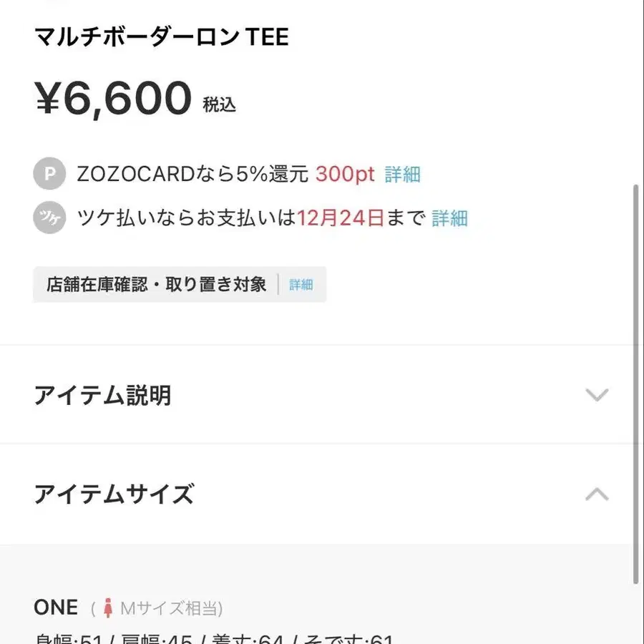Click the ZOZOCARDなら5%還元 text
Screen dimensions: 644x644
click(192, 174)
